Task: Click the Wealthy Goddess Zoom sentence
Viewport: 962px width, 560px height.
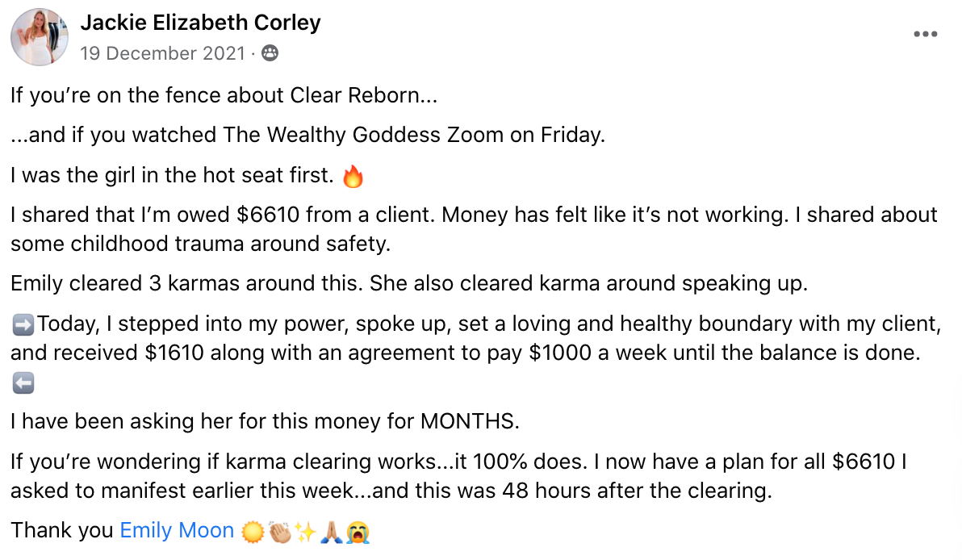Action: [x=308, y=135]
